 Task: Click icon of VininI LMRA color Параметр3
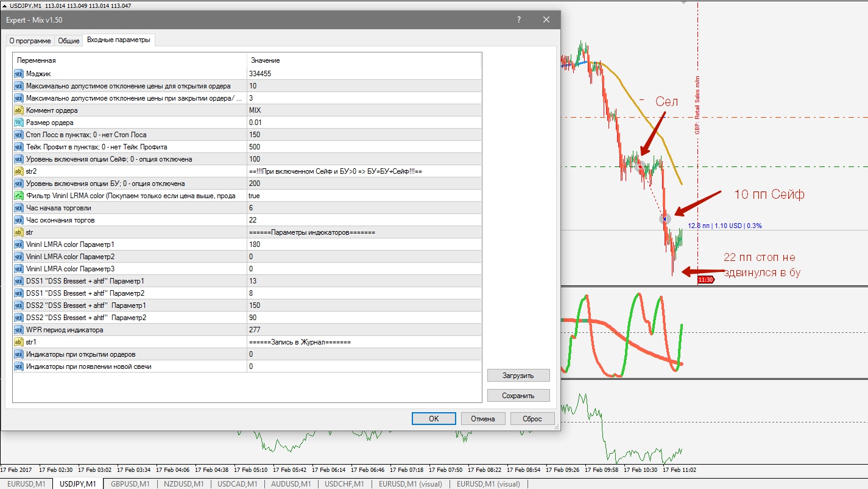coord(19,269)
